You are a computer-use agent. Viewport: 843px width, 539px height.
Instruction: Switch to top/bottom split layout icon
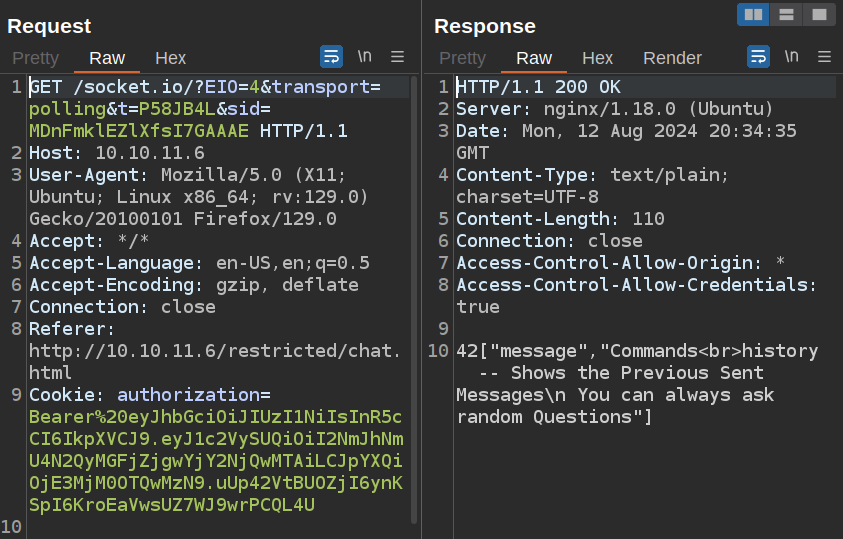point(786,14)
